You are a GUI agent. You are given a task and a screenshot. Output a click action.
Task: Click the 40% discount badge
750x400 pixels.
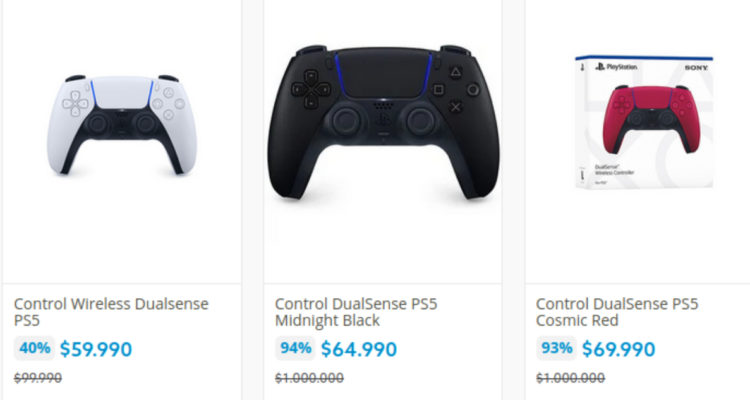34,348
